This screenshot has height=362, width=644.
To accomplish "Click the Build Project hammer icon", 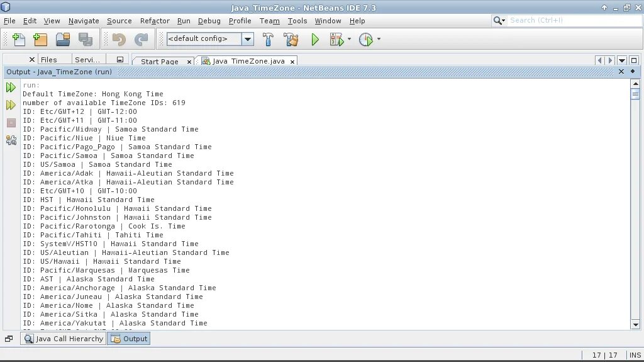I will [268, 40].
